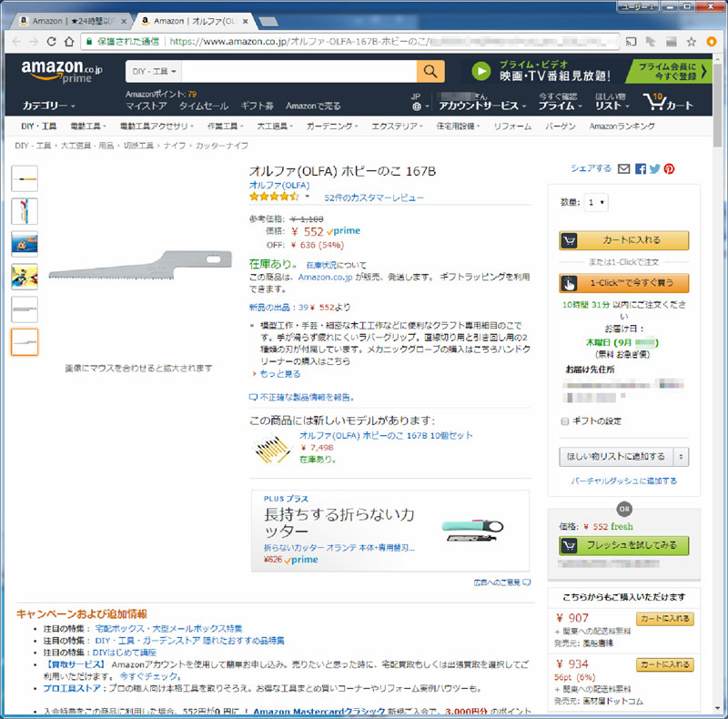Expand the star rating breakdown arrow
This screenshot has width=728, height=719.
307,197
